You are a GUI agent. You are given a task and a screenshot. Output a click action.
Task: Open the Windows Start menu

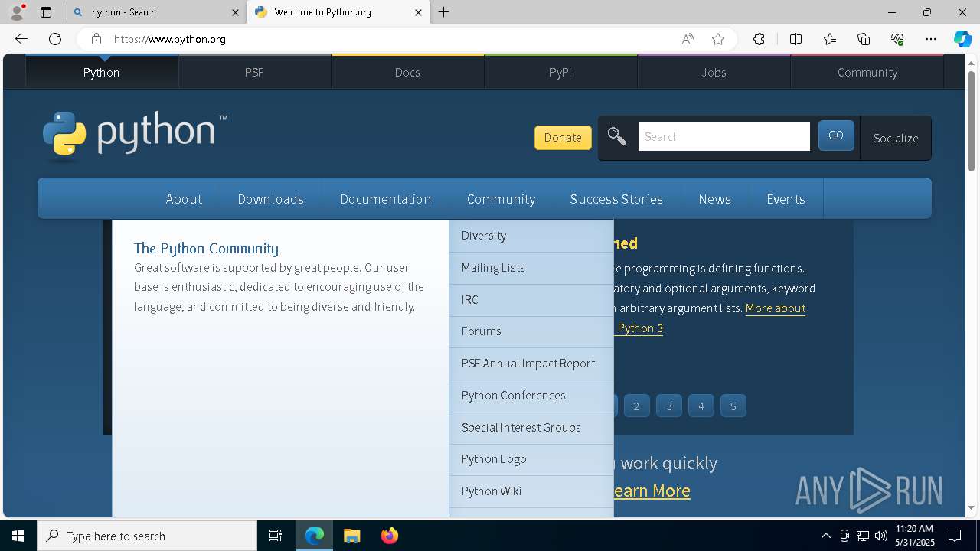(x=18, y=536)
